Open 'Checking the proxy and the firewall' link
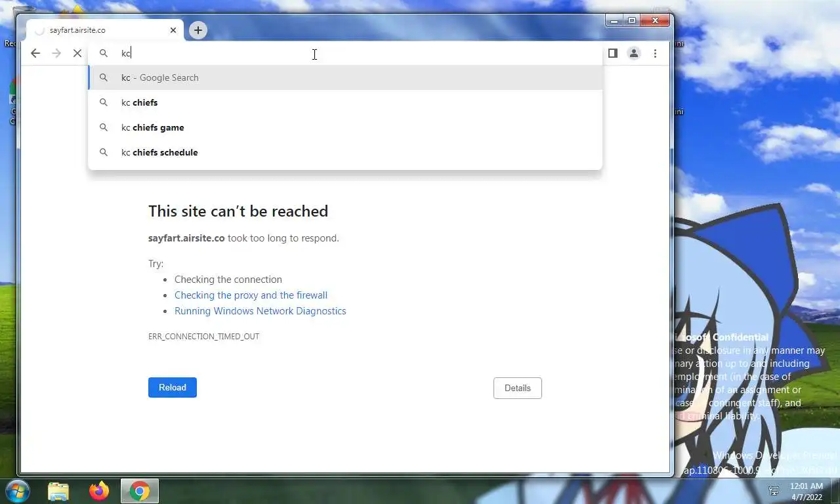Screen dimensions: 840x504 251,295
